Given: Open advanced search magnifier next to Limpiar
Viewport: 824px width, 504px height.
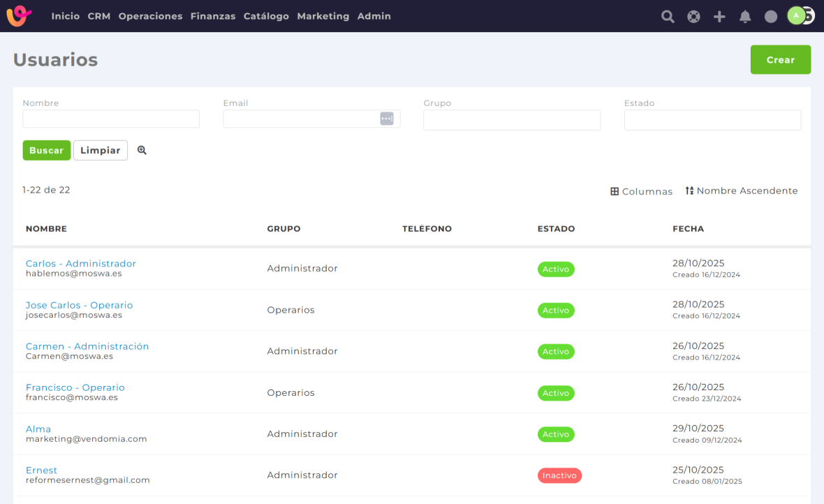Looking at the screenshot, I should click(142, 150).
